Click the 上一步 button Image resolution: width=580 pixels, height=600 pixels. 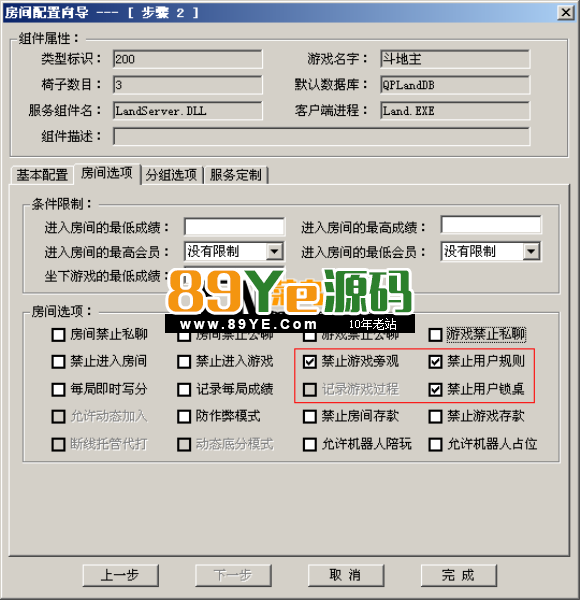[x=121, y=575]
